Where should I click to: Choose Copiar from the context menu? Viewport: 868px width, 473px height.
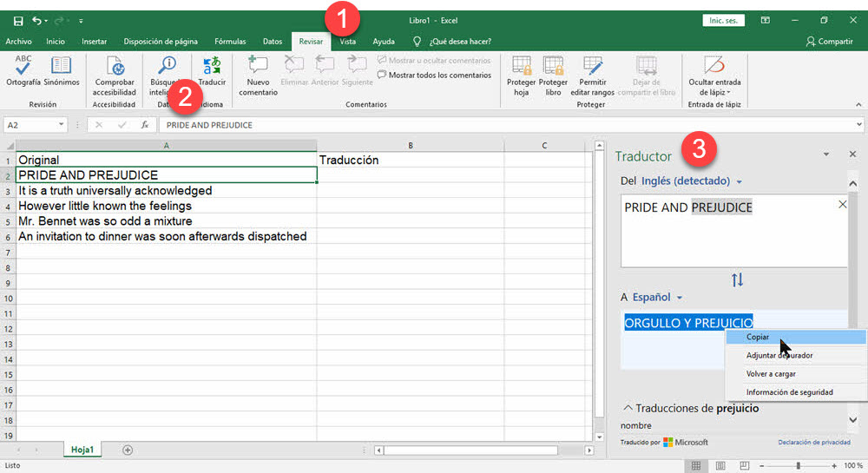click(758, 337)
